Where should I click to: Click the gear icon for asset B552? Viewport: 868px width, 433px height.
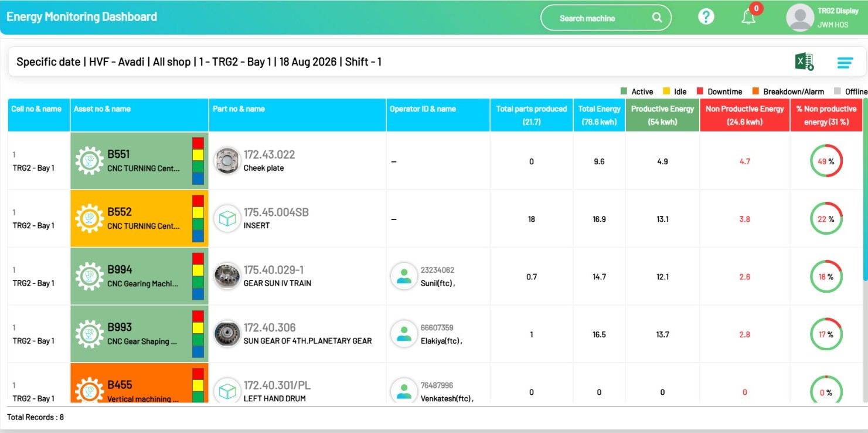click(89, 218)
